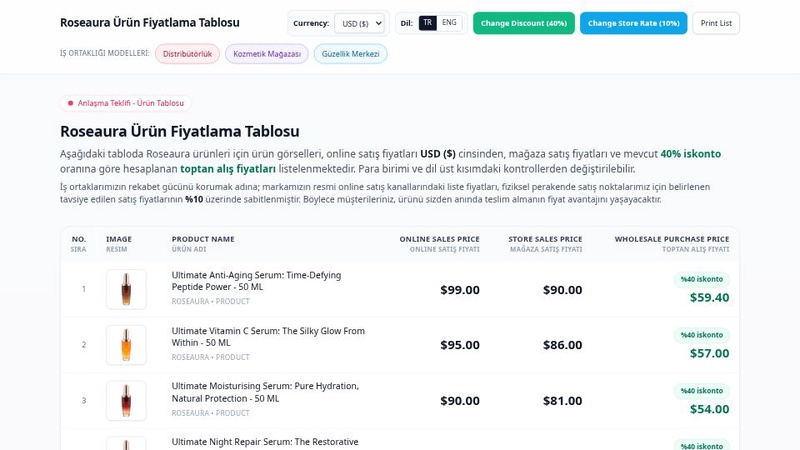
Task: Click the Image column header
Action: (x=119, y=244)
